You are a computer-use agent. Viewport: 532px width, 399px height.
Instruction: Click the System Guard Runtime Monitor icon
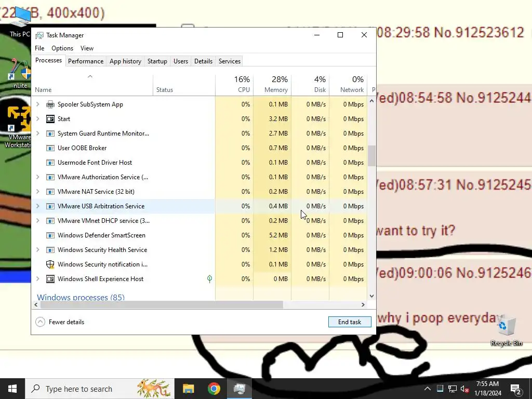point(50,134)
